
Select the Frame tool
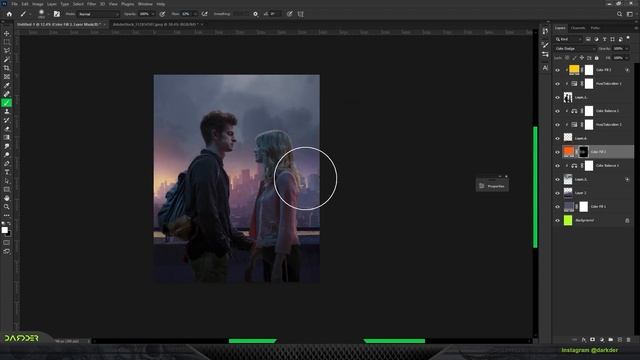(7, 77)
